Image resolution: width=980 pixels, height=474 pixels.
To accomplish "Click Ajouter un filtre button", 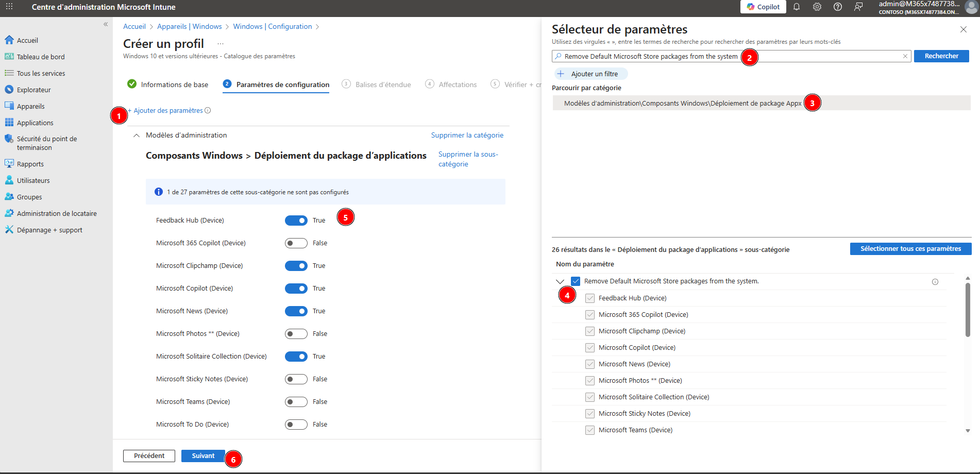I will tap(591, 74).
